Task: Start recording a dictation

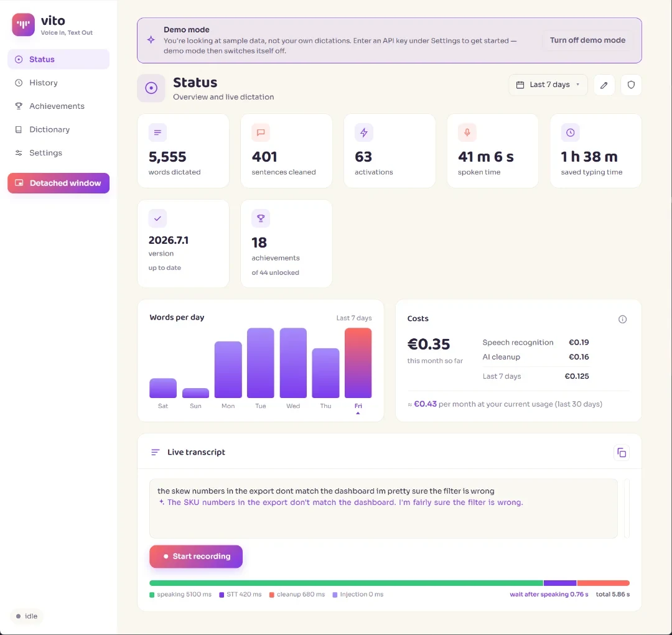Action: click(196, 556)
